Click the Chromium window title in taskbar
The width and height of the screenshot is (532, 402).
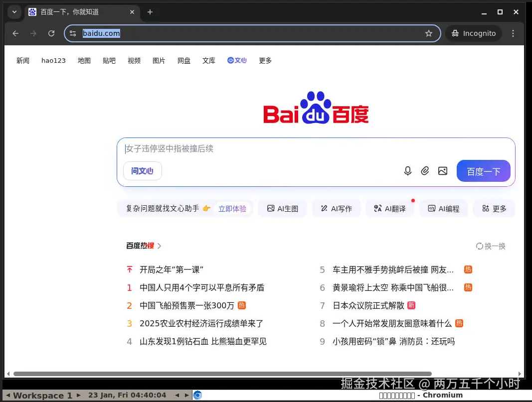pyautogui.click(x=421, y=395)
